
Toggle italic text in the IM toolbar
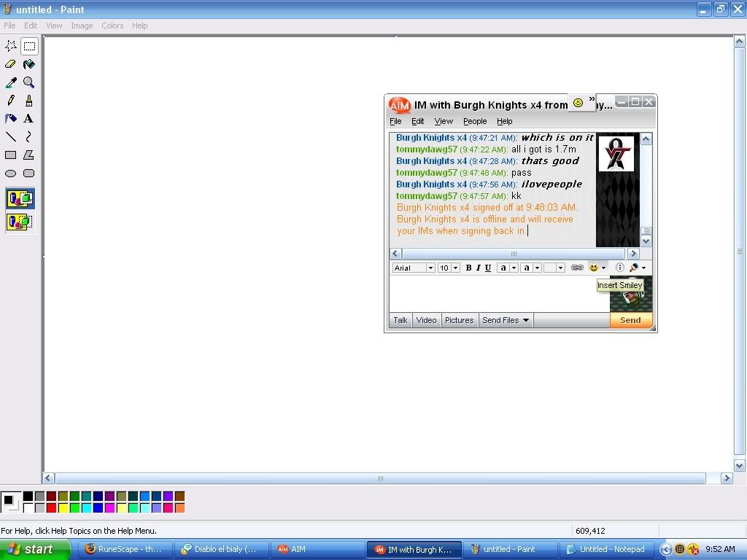[x=478, y=268]
